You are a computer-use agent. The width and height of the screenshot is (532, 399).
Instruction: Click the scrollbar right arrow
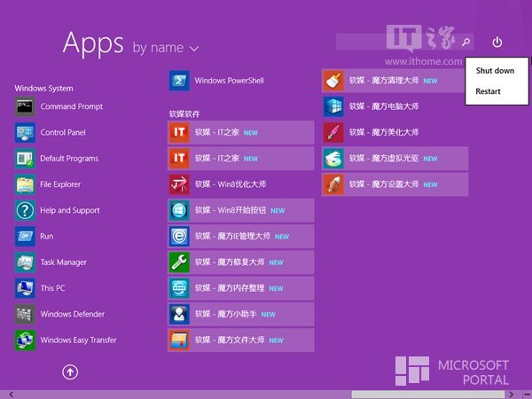512,395
